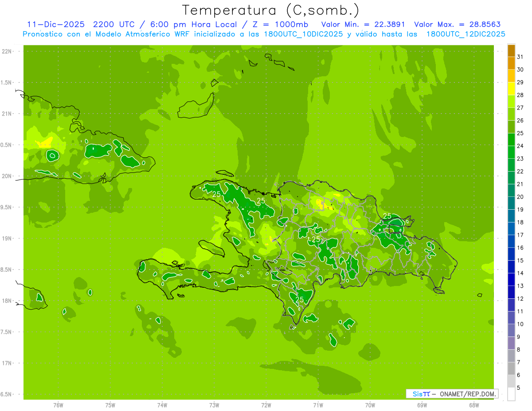Pick the green swatch between 24 and 25

tap(511, 140)
